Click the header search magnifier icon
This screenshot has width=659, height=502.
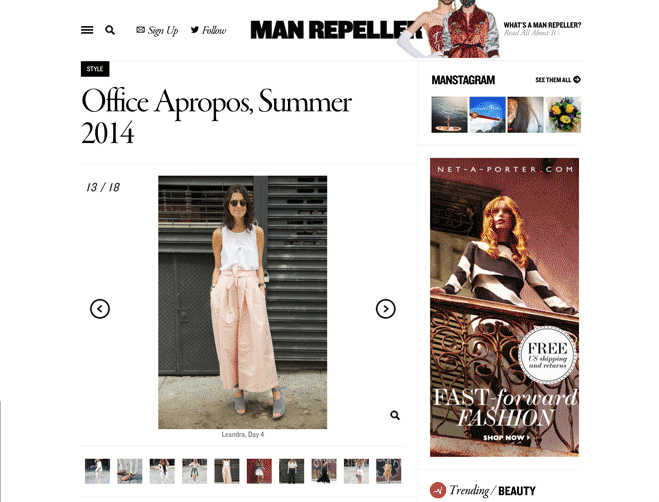(x=110, y=30)
